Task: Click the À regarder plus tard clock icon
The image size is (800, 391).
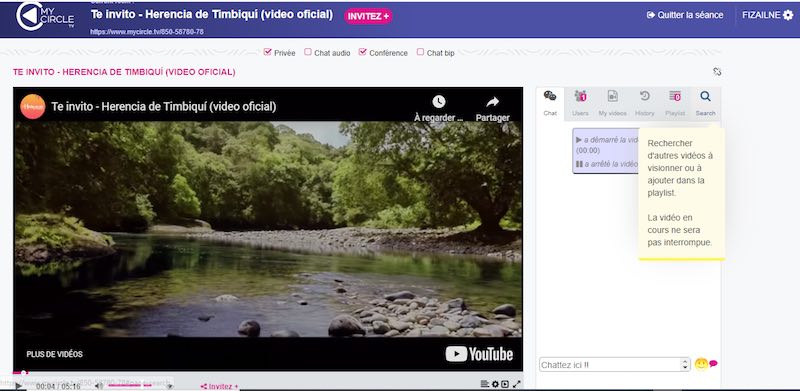Action: coord(439,102)
